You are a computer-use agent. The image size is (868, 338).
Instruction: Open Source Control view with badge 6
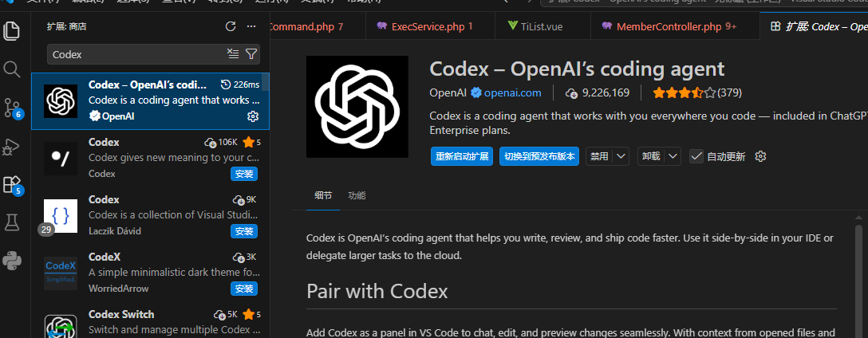click(x=12, y=108)
